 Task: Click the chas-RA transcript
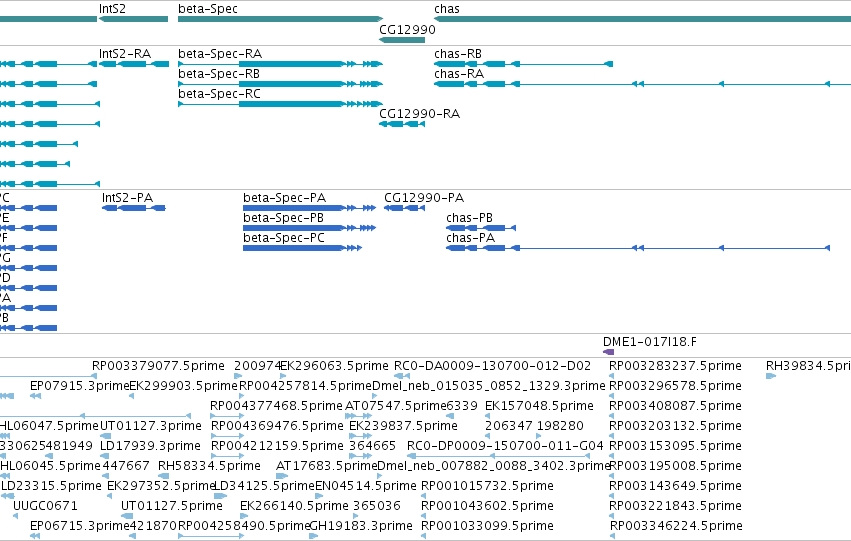coord(643,84)
